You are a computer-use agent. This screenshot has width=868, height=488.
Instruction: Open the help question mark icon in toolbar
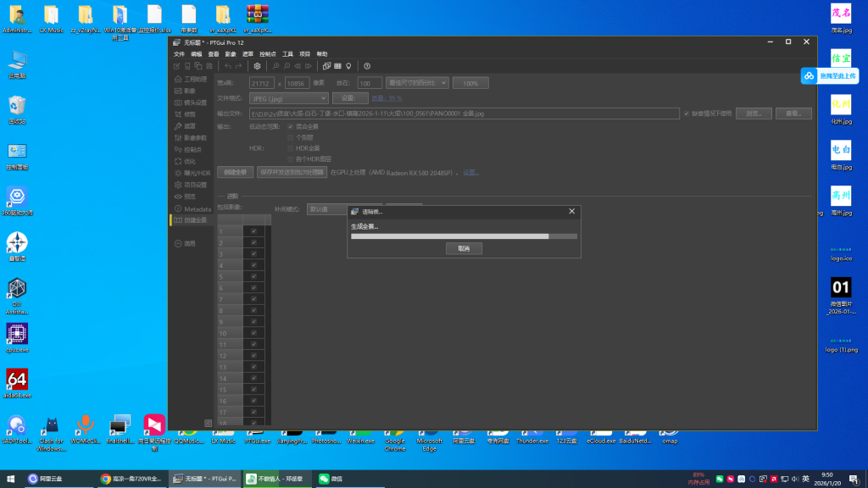tap(367, 66)
